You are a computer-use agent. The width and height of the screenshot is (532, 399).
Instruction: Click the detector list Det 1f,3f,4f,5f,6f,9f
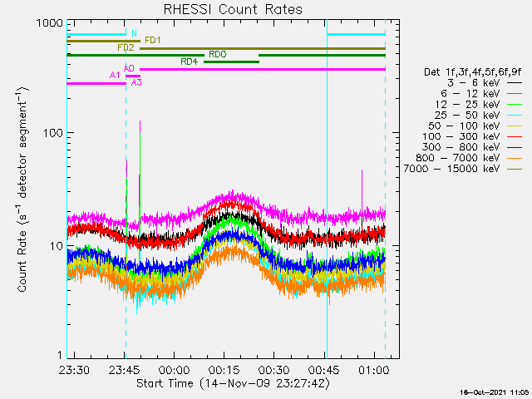[473, 72]
